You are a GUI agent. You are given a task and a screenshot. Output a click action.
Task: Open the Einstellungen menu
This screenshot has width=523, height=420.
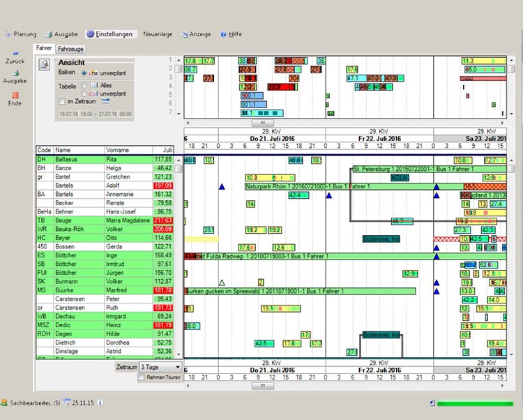point(110,34)
